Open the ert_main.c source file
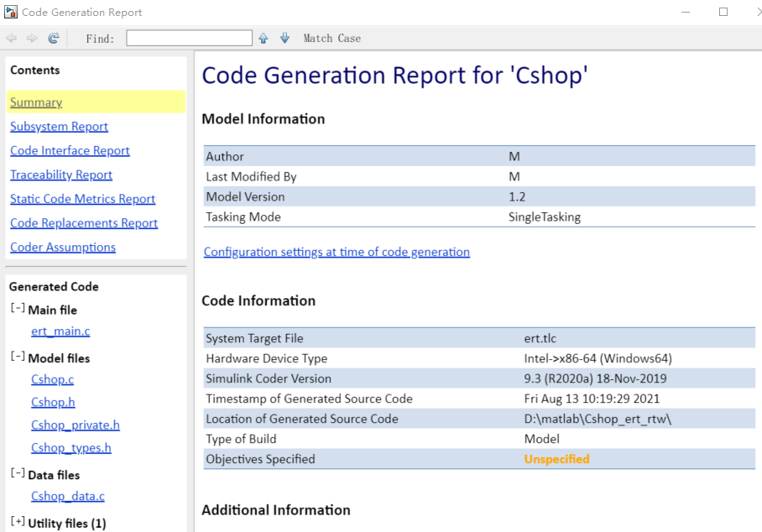This screenshot has height=532, width=762. pos(60,331)
